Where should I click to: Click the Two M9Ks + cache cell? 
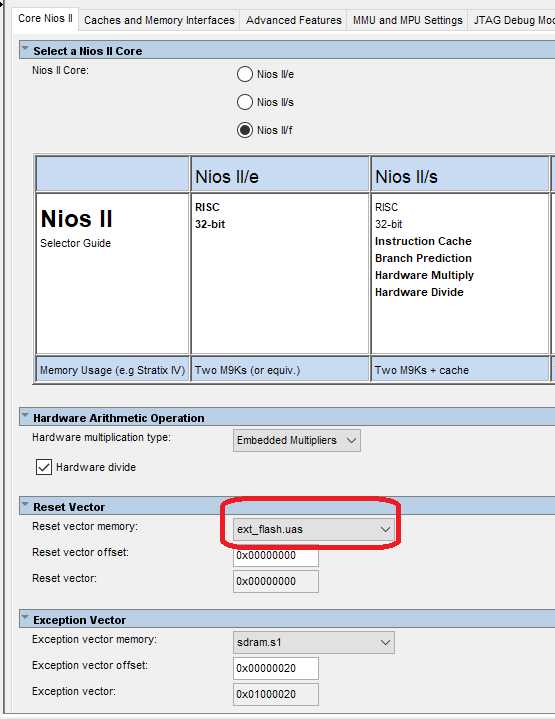pyautogui.click(x=460, y=370)
